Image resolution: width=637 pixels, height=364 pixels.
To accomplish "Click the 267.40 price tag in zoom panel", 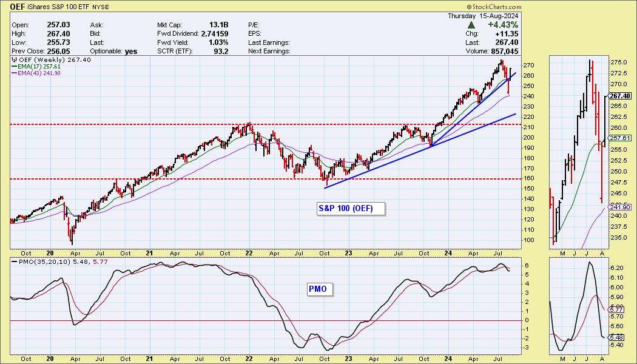I will (619, 96).
